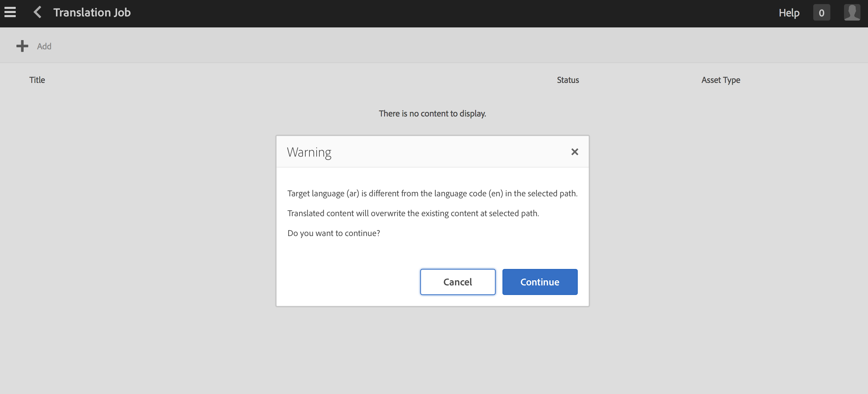Sort by the Title column header

(x=37, y=80)
